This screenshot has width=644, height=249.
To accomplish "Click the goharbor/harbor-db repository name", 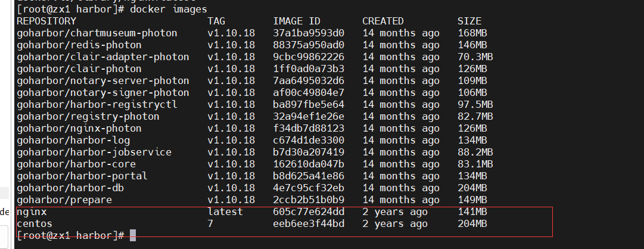I will 70,188.
